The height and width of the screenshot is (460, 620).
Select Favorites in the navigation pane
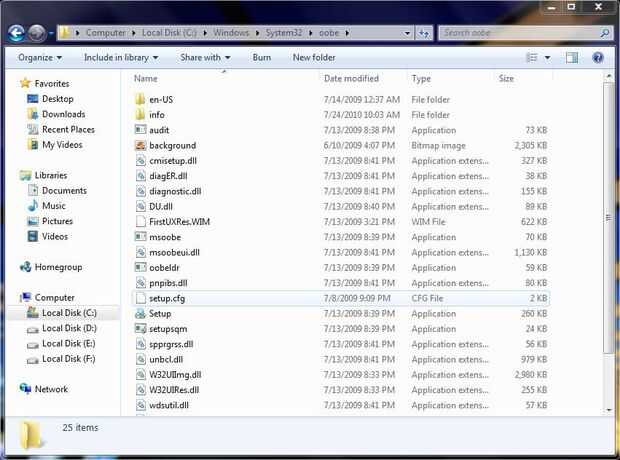[x=52, y=84]
